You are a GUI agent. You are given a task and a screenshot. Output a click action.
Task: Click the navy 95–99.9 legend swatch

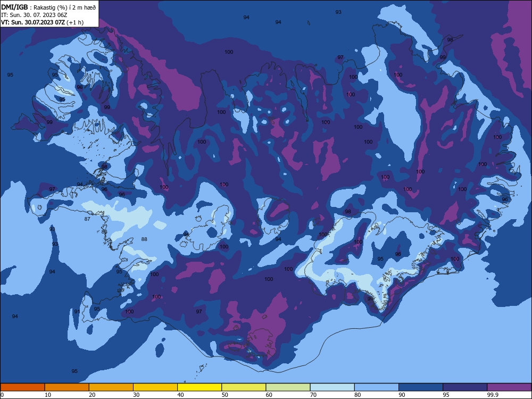(465, 387)
